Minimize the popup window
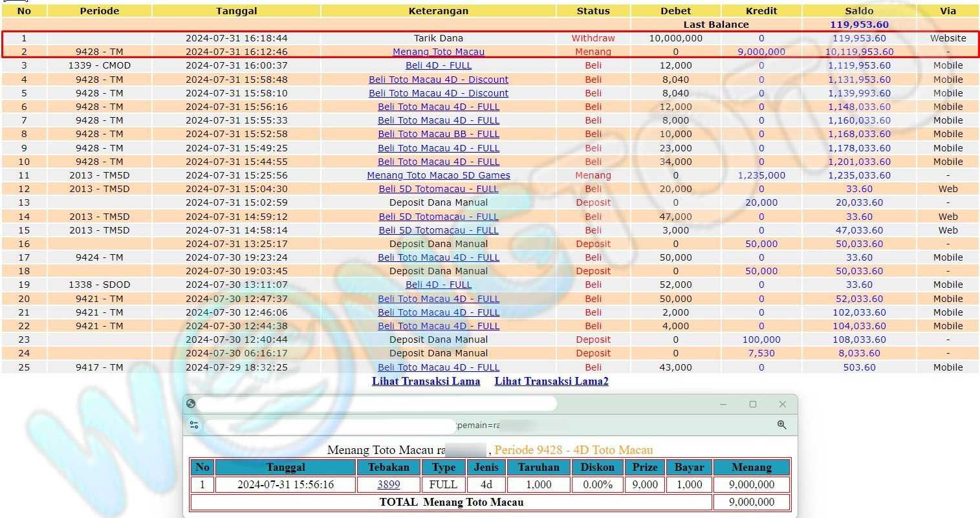Viewport: 980px width, 518px height. pos(723,404)
